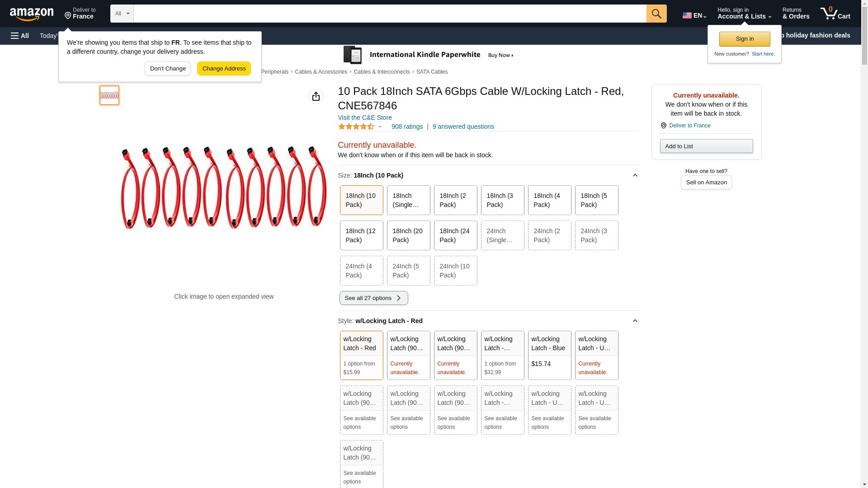
Task: Select the 18Inch (2 Pack) size option
Action: 455,200
